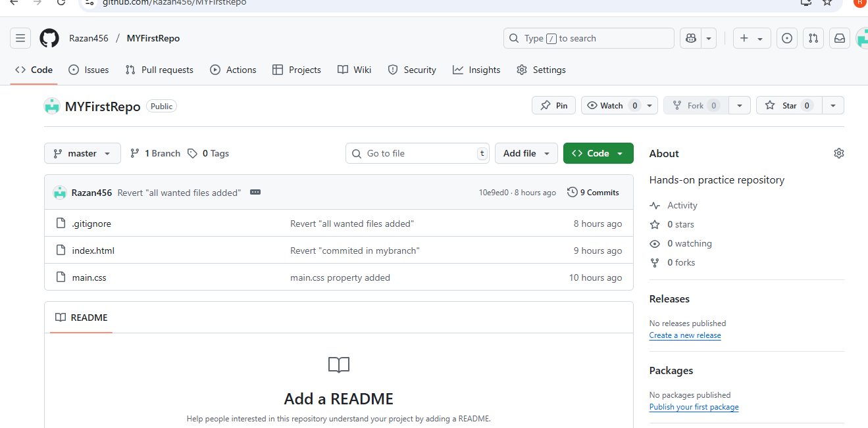
Task: Expand the commit message ellipsis button
Action: [255, 193]
